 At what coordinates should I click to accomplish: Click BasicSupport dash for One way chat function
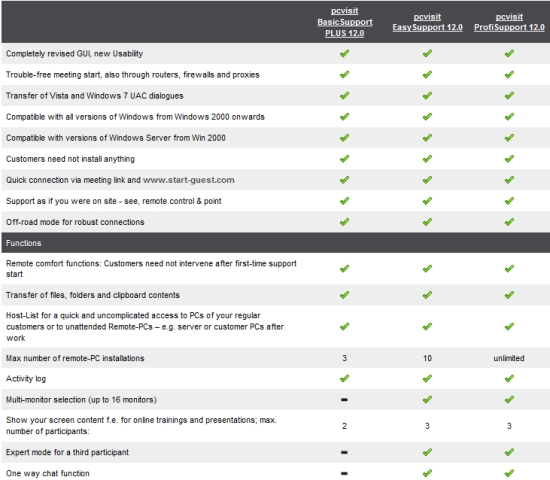coord(344,473)
